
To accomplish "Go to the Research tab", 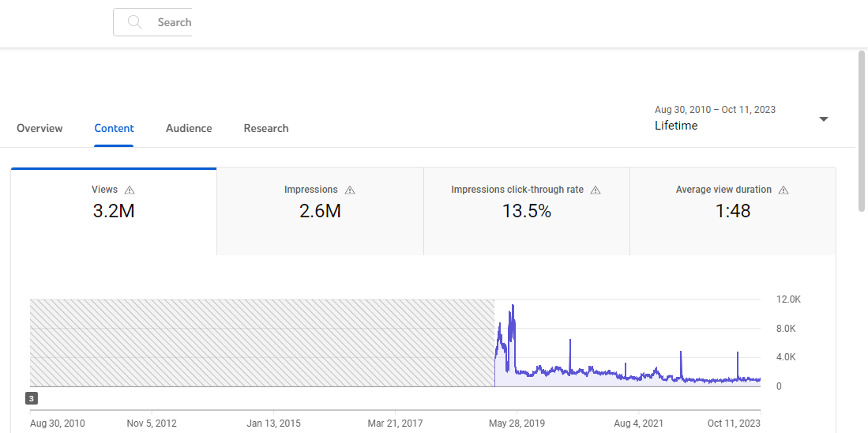I will 266,129.
